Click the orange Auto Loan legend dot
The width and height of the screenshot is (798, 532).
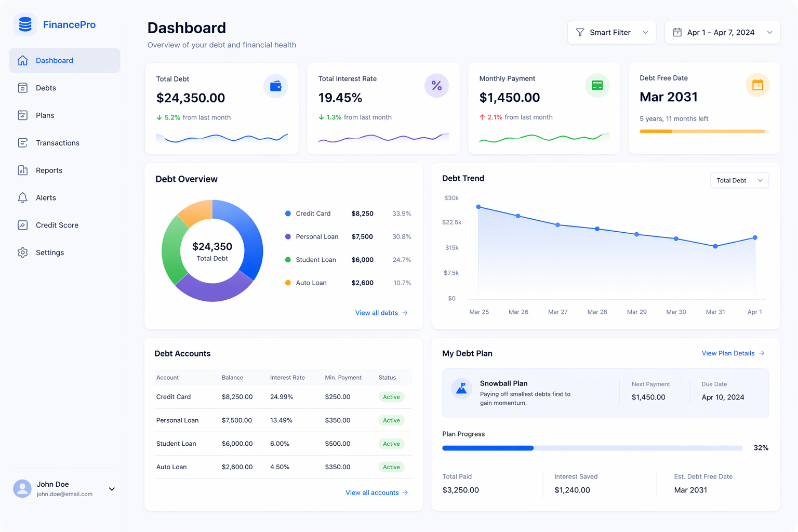[x=288, y=283]
